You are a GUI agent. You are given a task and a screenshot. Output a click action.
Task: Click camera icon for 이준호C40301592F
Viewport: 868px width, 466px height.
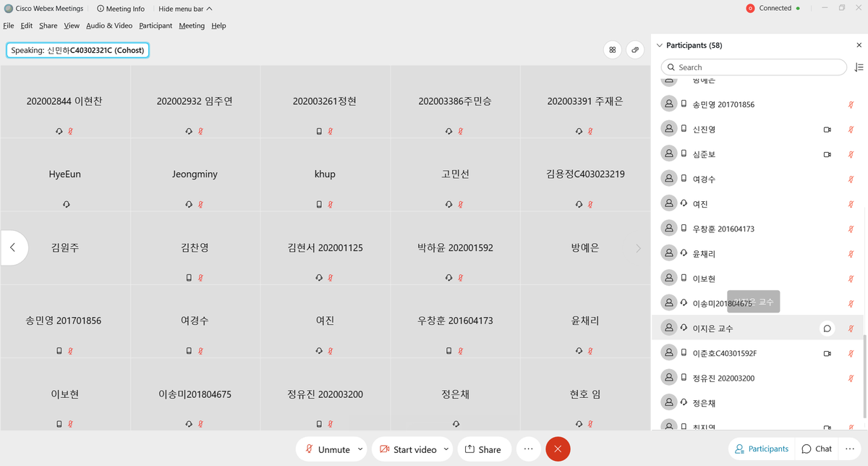(x=827, y=353)
